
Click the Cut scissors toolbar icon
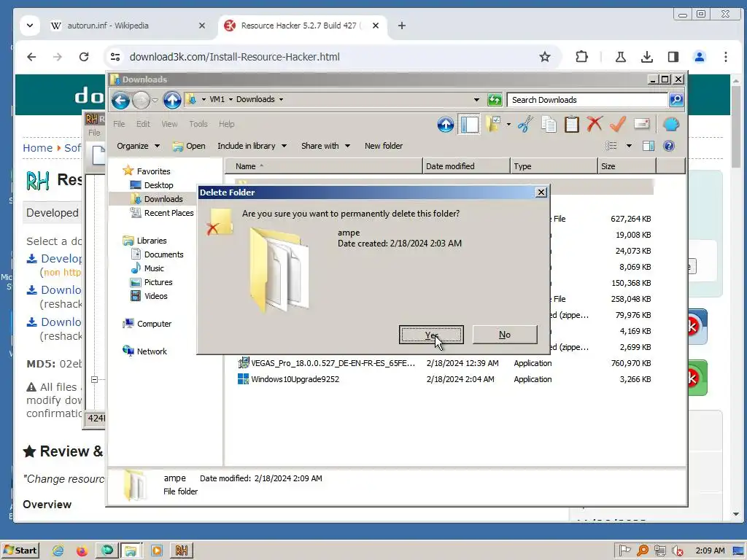(x=525, y=125)
